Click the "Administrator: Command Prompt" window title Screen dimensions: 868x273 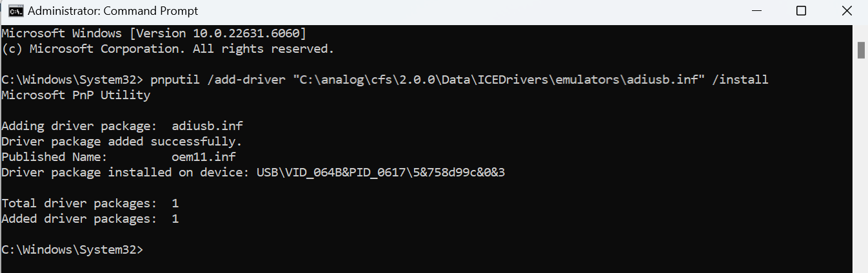click(113, 11)
